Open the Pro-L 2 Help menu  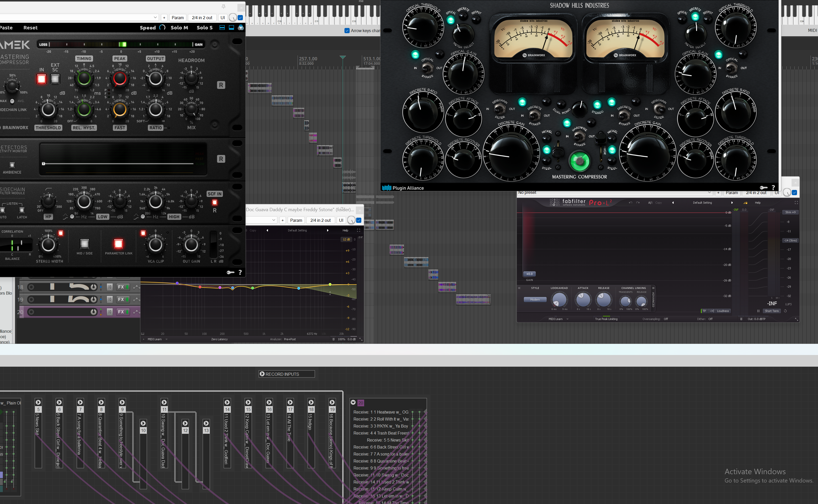click(758, 203)
